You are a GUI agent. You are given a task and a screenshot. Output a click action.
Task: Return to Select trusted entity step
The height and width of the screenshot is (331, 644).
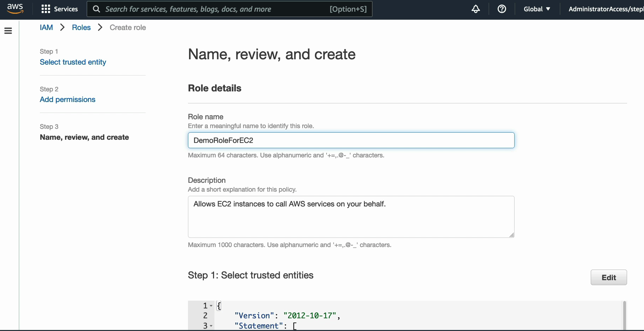tap(73, 62)
